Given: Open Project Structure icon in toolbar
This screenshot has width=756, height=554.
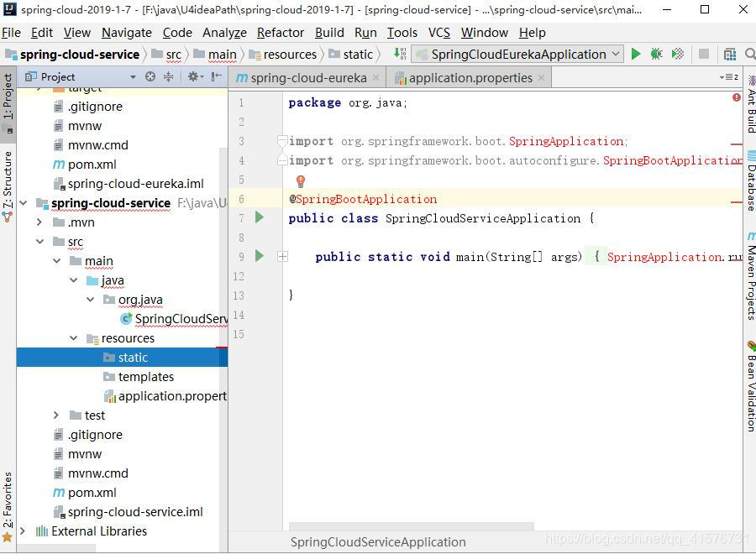Looking at the screenshot, I should point(729,55).
